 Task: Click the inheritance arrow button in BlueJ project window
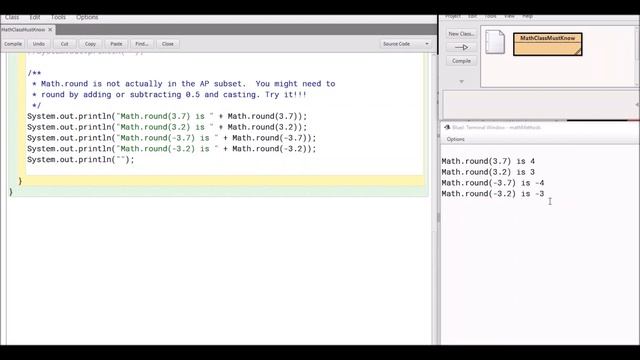tap(461, 47)
